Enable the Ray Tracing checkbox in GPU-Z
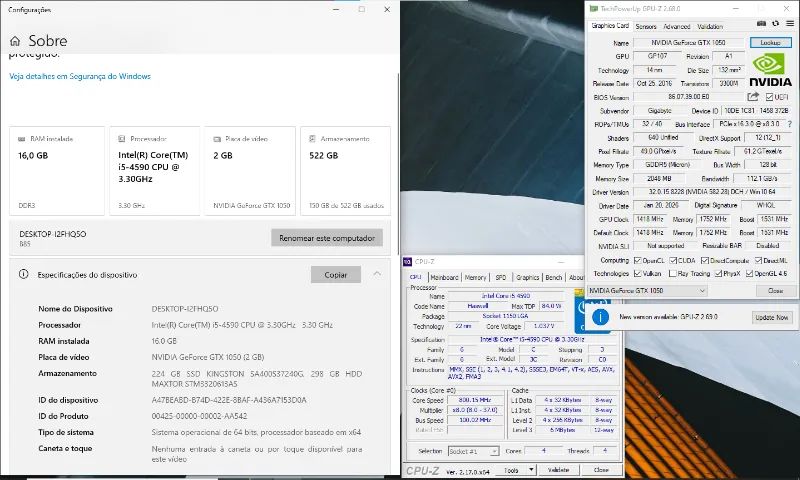800x480 pixels. pyautogui.click(x=673, y=273)
